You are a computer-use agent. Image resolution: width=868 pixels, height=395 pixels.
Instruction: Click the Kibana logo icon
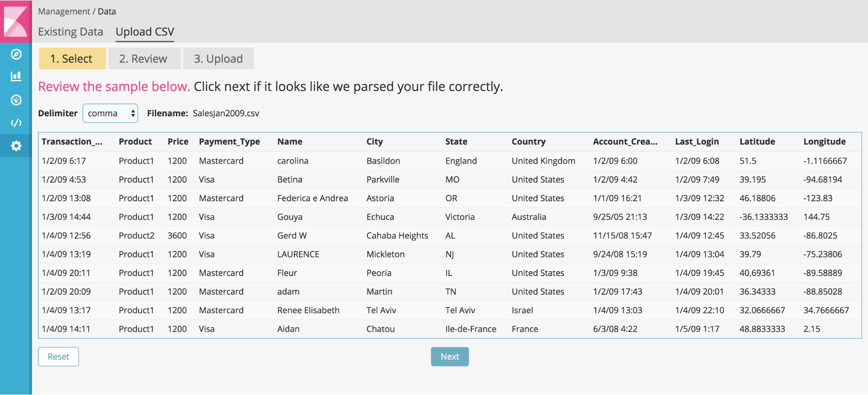[16, 21]
